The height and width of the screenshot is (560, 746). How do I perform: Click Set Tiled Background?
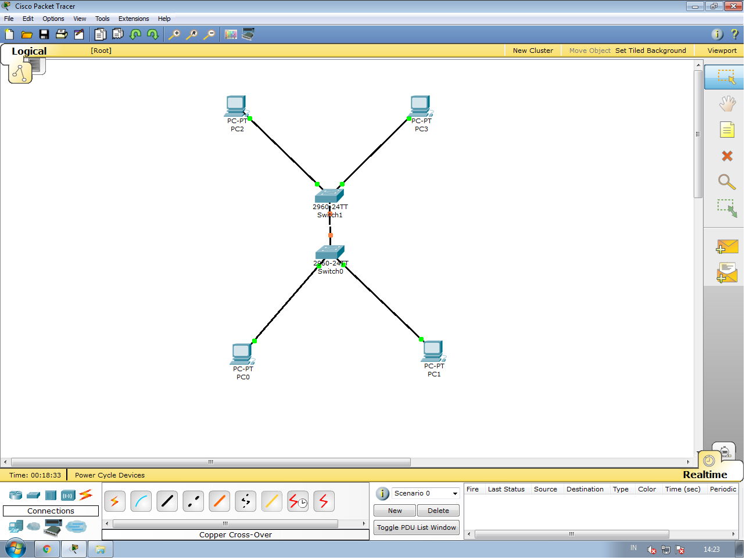click(651, 51)
